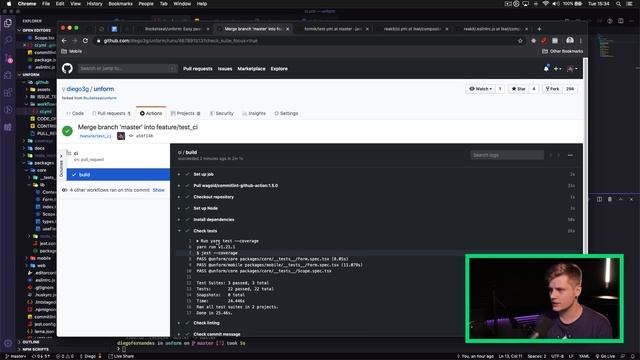Open Explore in GitHub header

[x=279, y=69]
